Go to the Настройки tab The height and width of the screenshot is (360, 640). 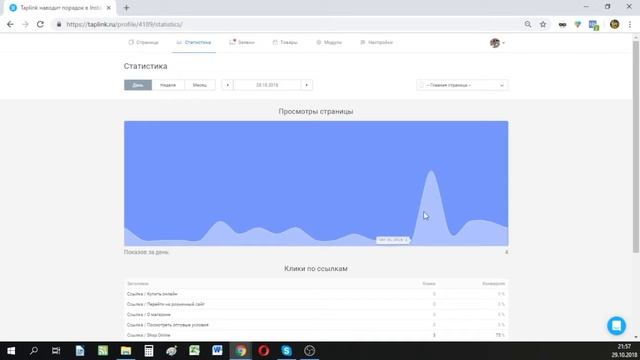pos(376,42)
